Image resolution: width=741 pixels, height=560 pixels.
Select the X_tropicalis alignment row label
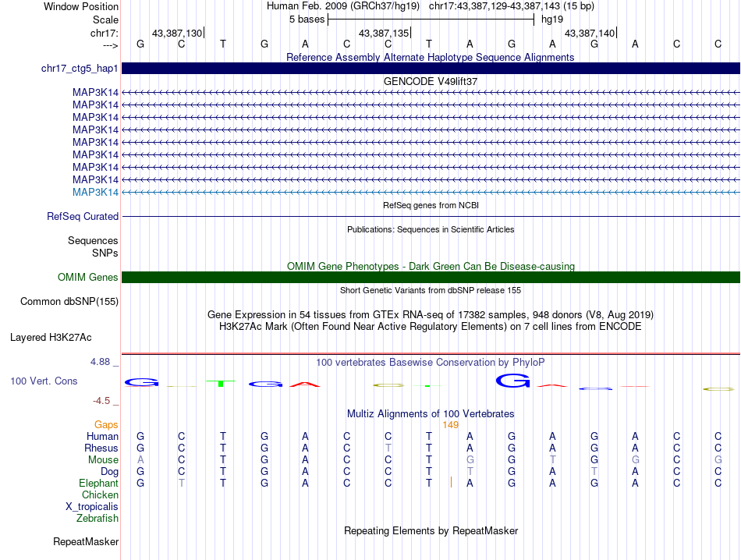[92, 507]
